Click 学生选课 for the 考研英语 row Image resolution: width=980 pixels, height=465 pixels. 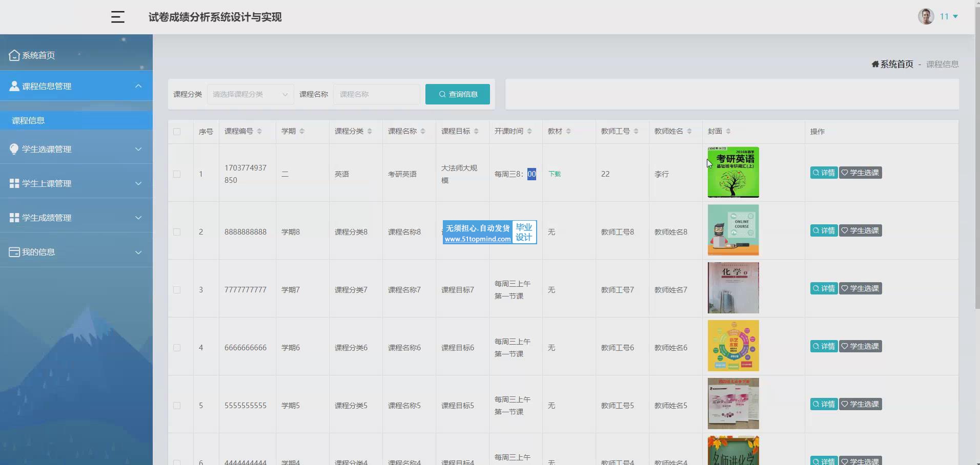pos(861,173)
